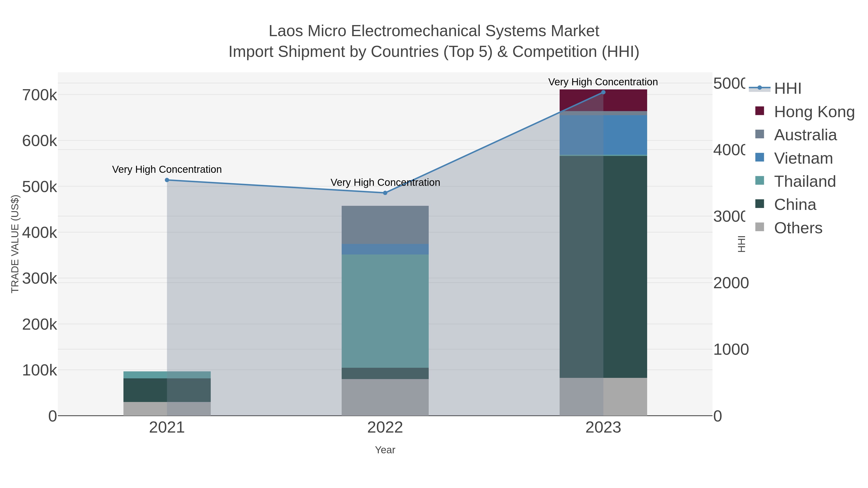868x488 pixels.
Task: Click the 500k y-axis tick label
Action: [x=40, y=187]
